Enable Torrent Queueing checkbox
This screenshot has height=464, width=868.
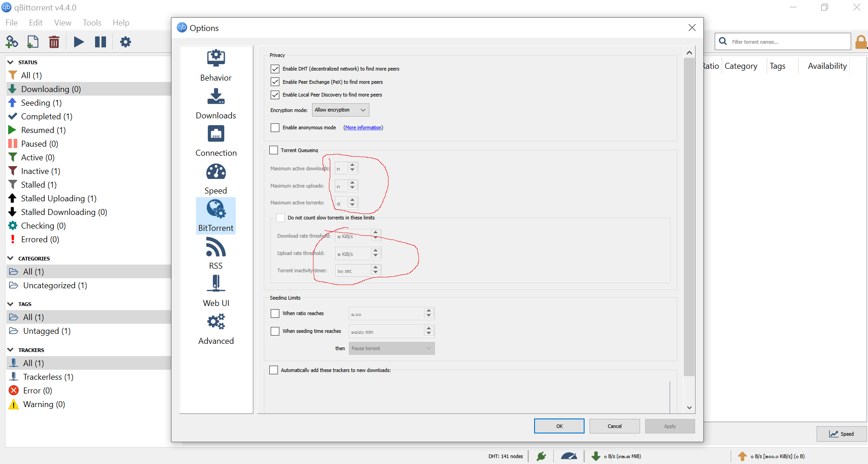[x=273, y=150]
